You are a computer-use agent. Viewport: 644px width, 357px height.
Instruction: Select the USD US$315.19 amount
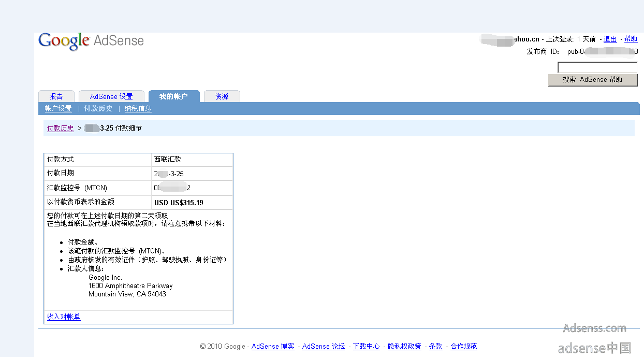179,203
